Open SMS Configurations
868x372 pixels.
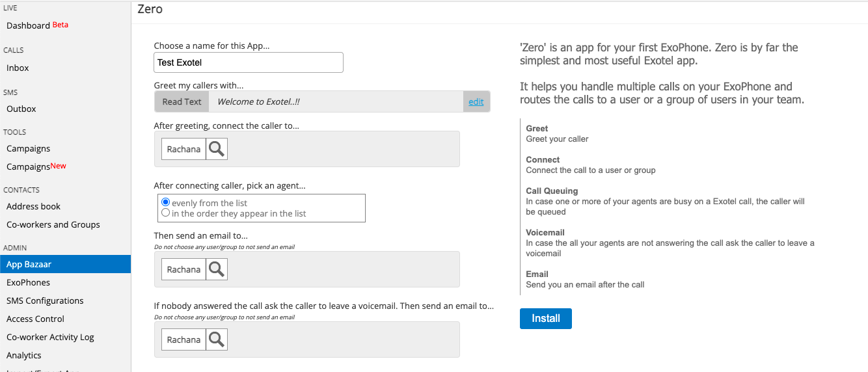click(x=45, y=300)
